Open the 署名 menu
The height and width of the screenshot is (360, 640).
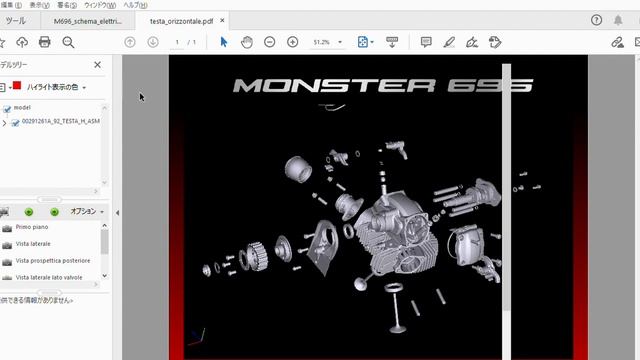67,5
